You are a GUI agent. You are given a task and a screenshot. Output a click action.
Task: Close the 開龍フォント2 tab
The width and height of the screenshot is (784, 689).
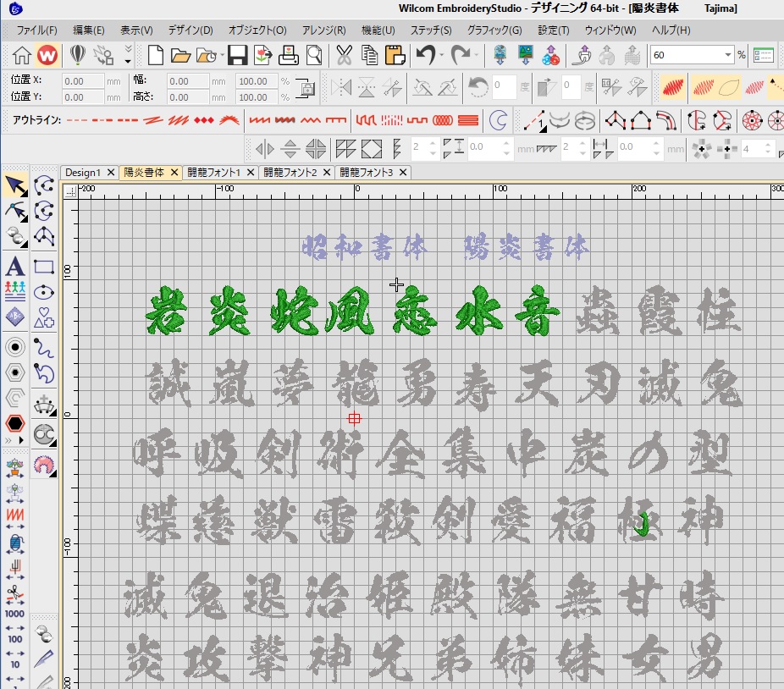pyautogui.click(x=327, y=173)
